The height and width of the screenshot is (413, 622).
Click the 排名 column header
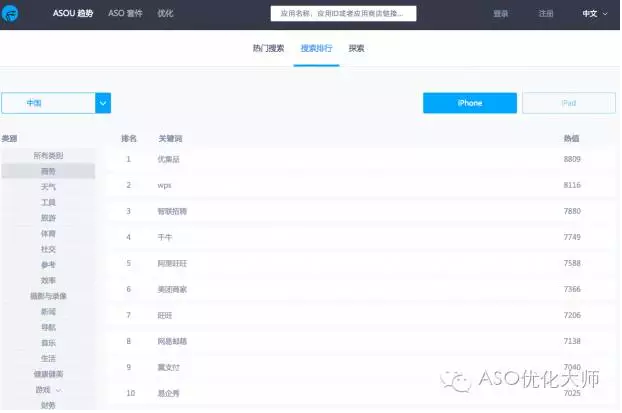(129, 138)
